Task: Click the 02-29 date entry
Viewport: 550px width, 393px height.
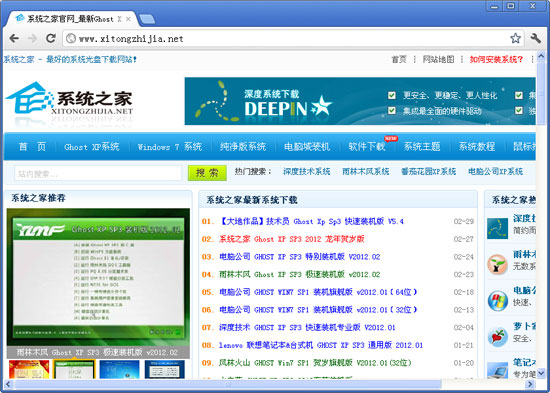Action: [x=463, y=221]
